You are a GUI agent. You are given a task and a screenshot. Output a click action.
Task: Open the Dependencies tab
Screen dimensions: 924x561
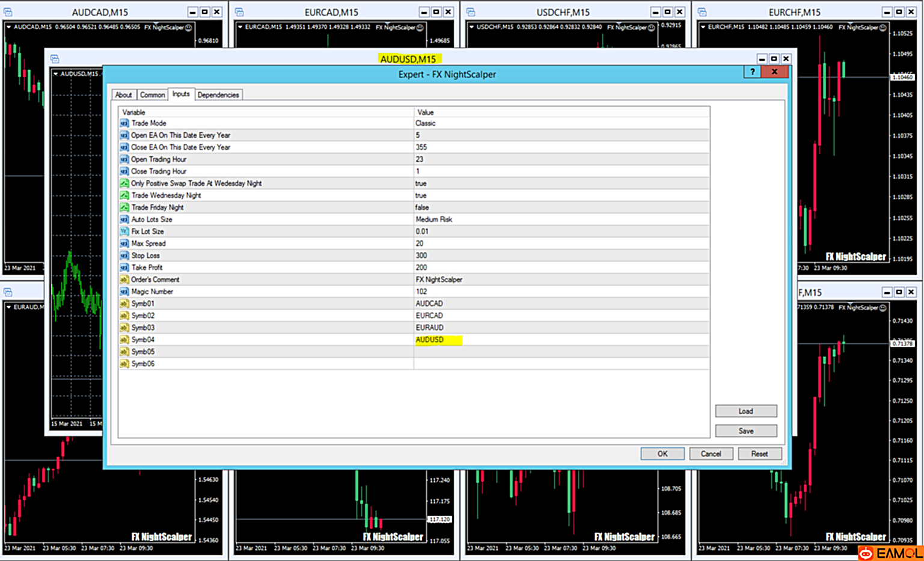[x=218, y=95]
